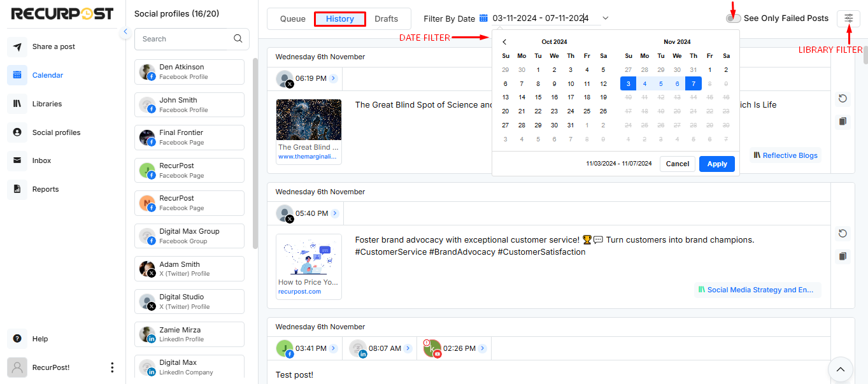868x384 pixels.
Task: Click the search magnifier icon
Action: (x=238, y=39)
